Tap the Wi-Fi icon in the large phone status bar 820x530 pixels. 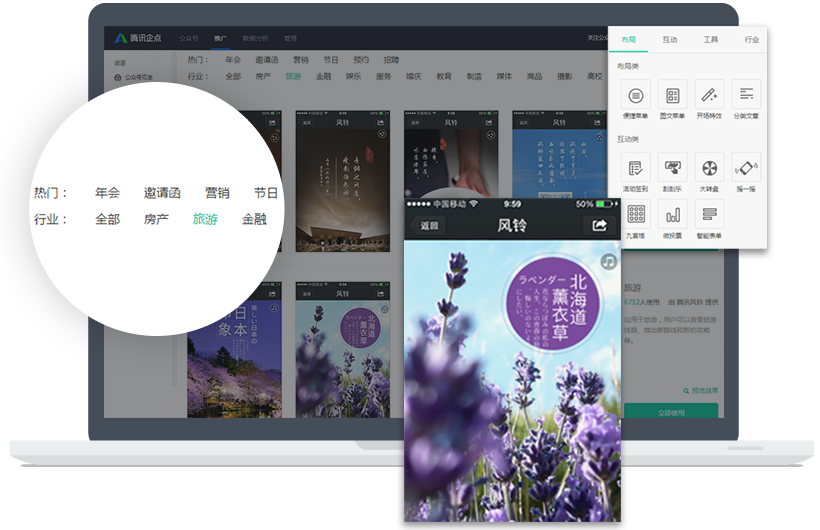473,204
